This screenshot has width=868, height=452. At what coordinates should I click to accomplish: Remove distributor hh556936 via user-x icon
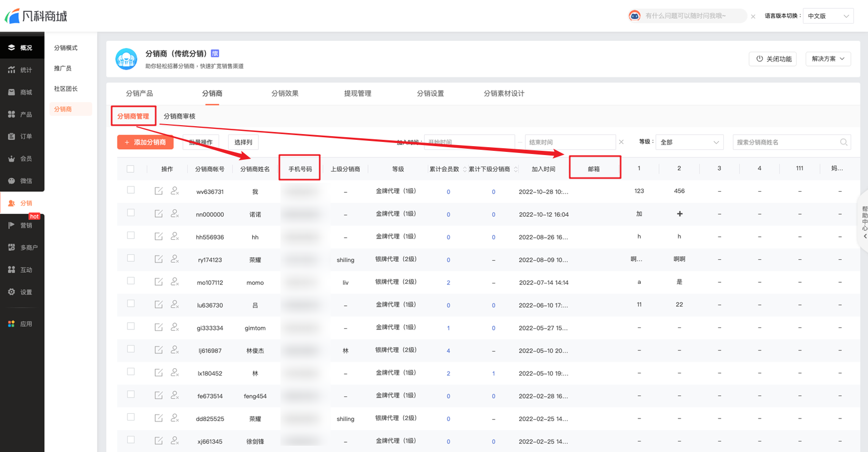click(175, 236)
